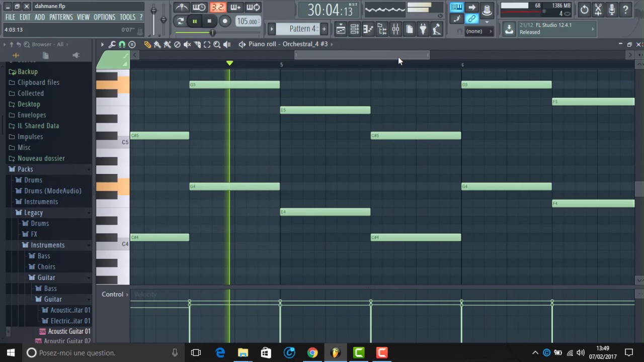Open the Mixer view

coord(395,29)
